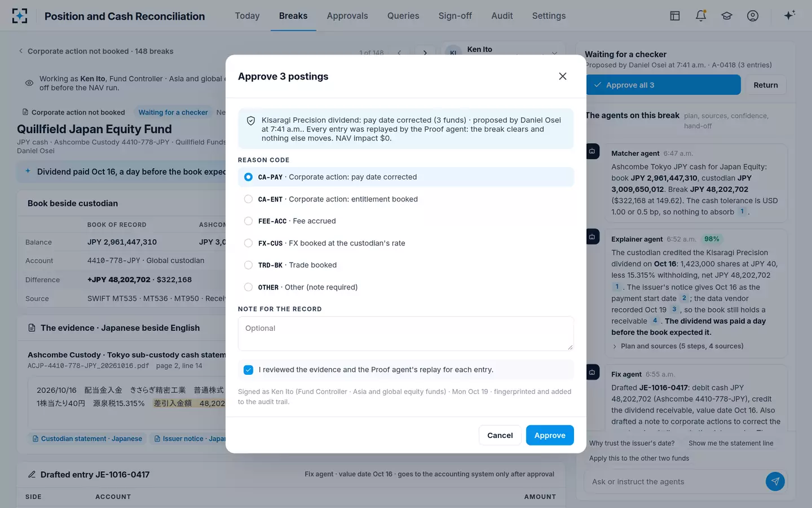Click Explainer agent icon
Image resolution: width=812 pixels, height=508 pixels.
[592, 237]
